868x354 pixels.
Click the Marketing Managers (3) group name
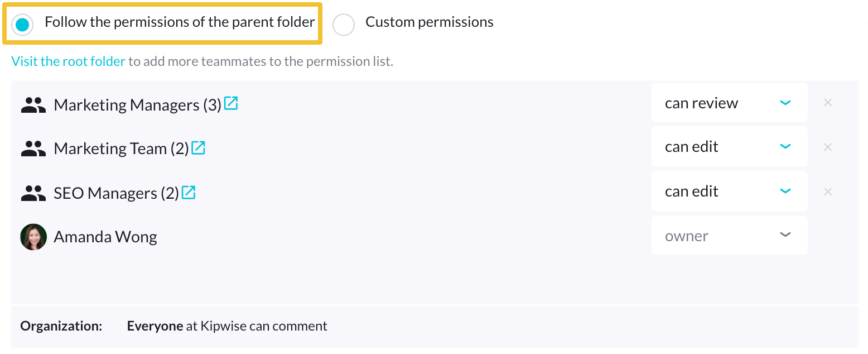coord(137,105)
